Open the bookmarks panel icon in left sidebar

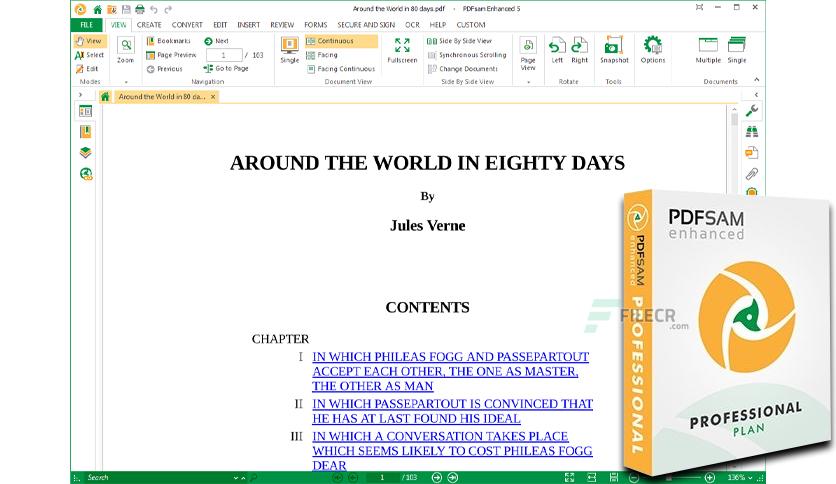(x=85, y=132)
